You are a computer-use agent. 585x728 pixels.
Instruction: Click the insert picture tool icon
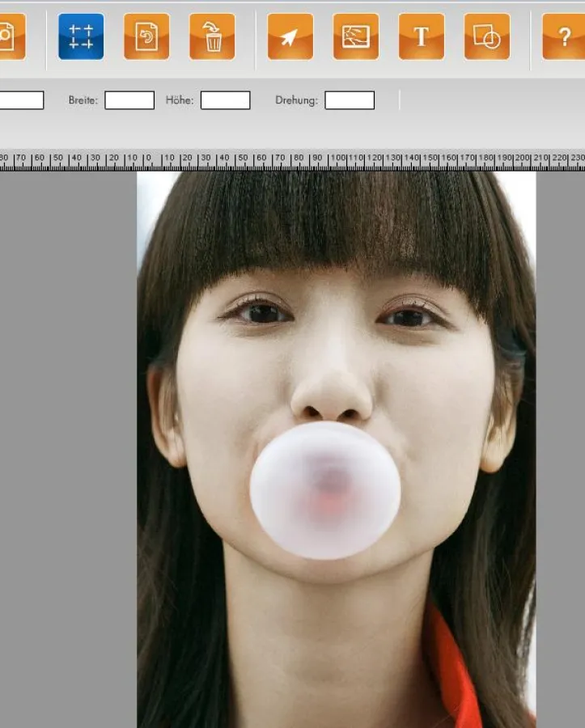(356, 36)
